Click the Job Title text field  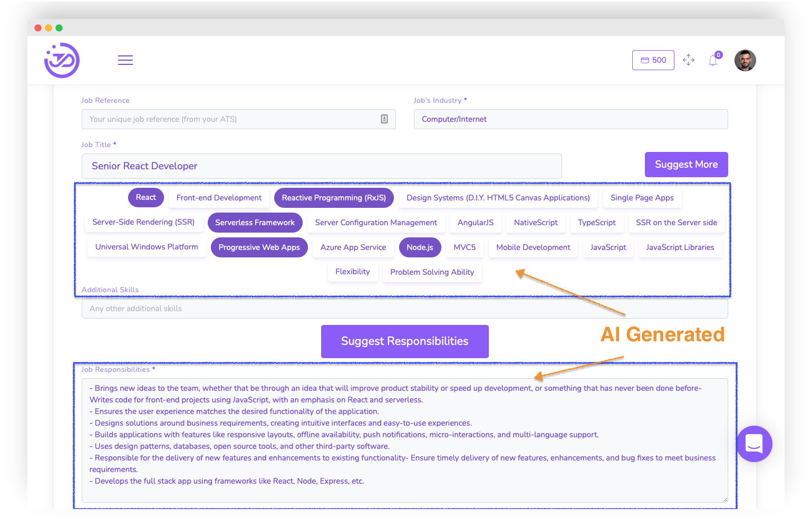click(x=322, y=166)
